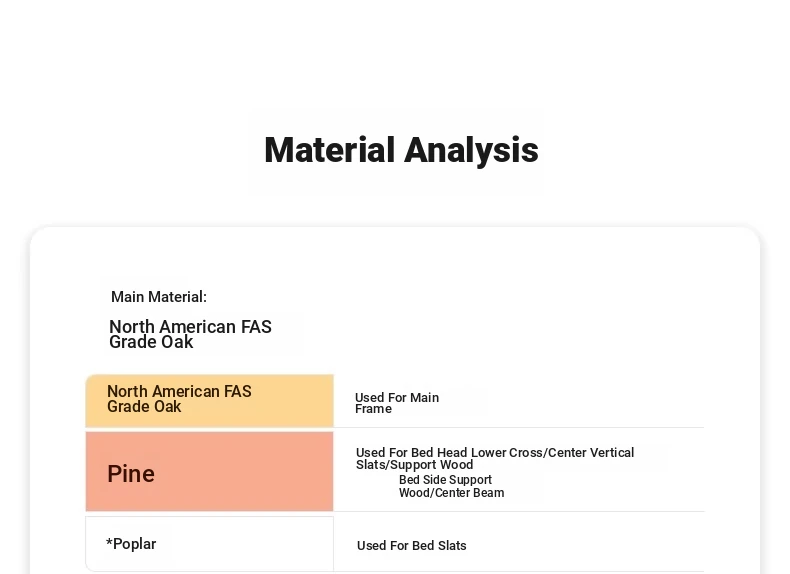The width and height of the screenshot is (790, 574).
Task: Click the word Material in the title
Action: tap(330, 150)
